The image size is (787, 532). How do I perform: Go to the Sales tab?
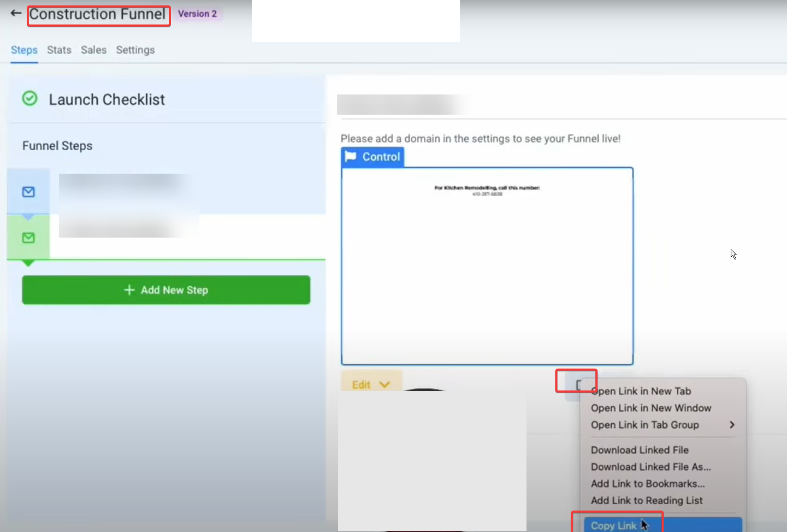(93, 50)
